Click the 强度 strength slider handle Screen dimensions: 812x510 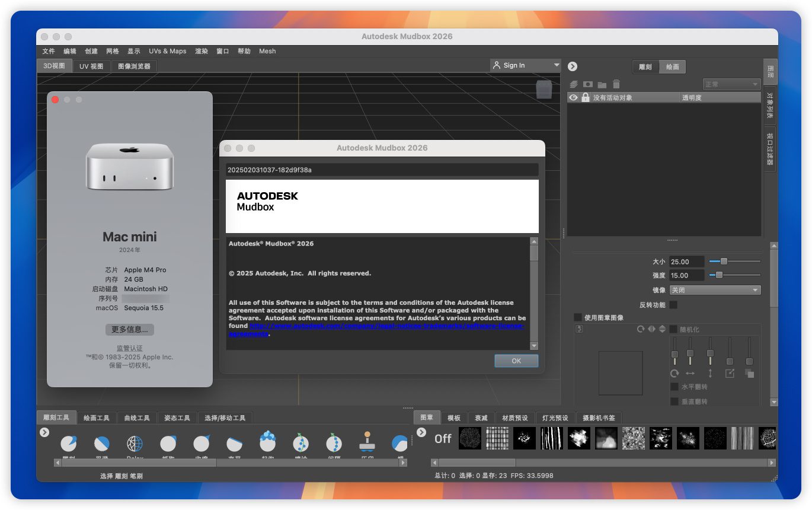pyautogui.click(x=719, y=275)
